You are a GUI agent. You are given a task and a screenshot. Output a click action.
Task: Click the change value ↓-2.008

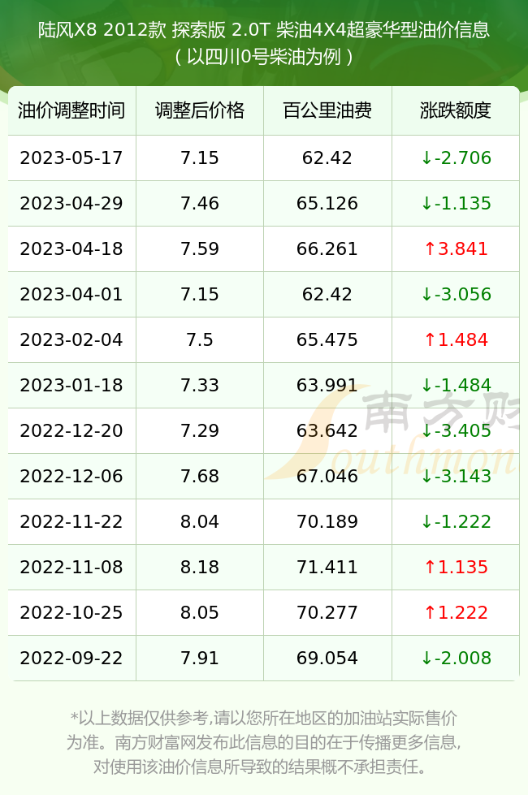pyautogui.click(x=456, y=659)
